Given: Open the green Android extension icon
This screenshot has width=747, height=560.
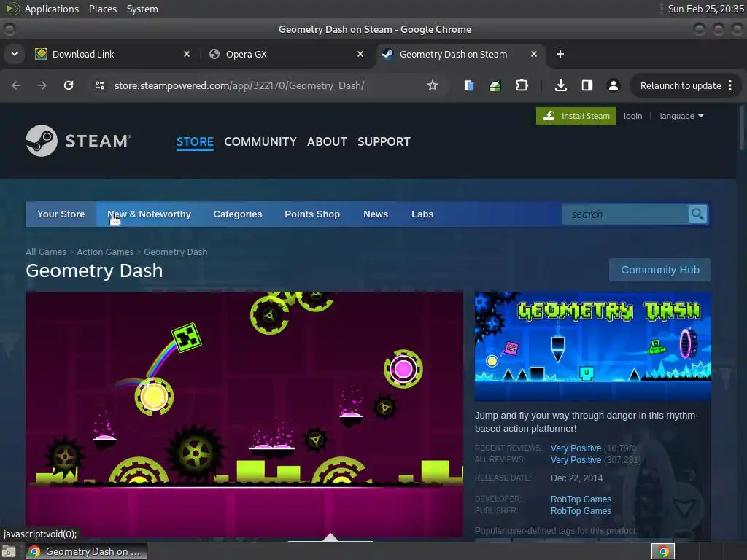Looking at the screenshot, I should tap(495, 85).
